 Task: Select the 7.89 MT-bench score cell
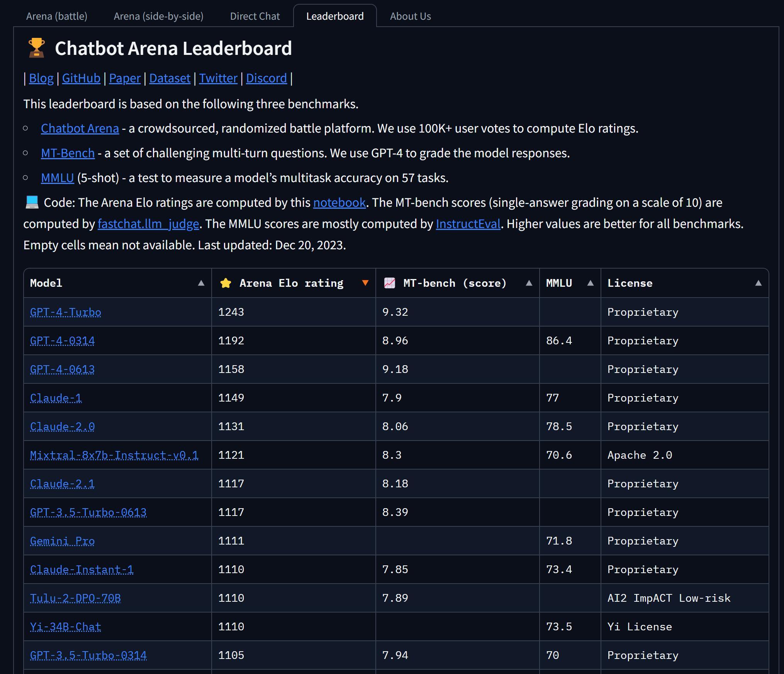pyautogui.click(x=457, y=598)
